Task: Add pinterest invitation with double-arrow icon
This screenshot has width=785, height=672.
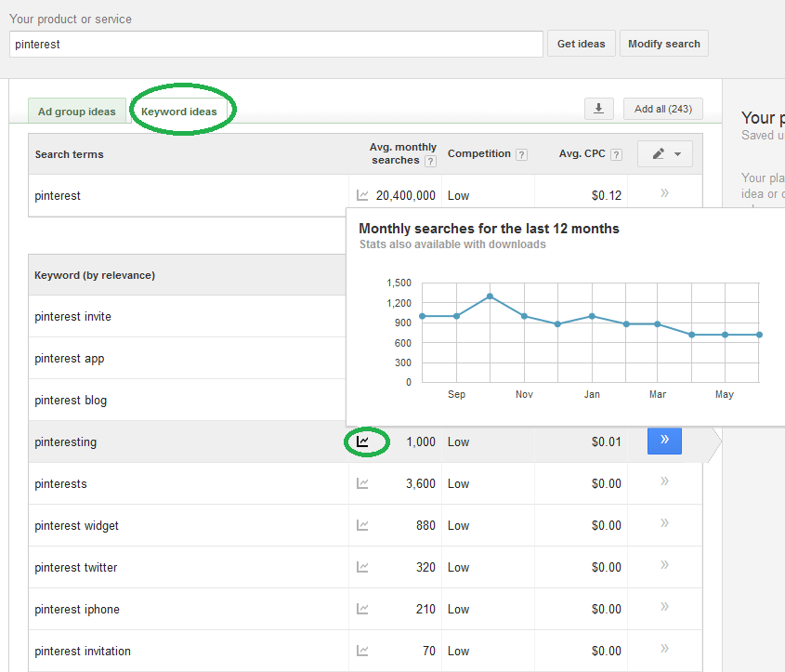Action: [x=664, y=649]
